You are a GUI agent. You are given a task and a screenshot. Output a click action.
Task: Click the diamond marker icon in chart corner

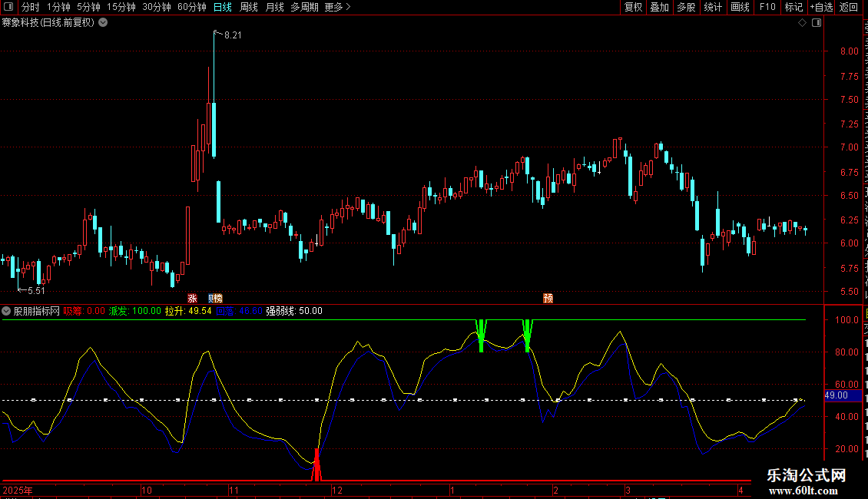(x=802, y=23)
